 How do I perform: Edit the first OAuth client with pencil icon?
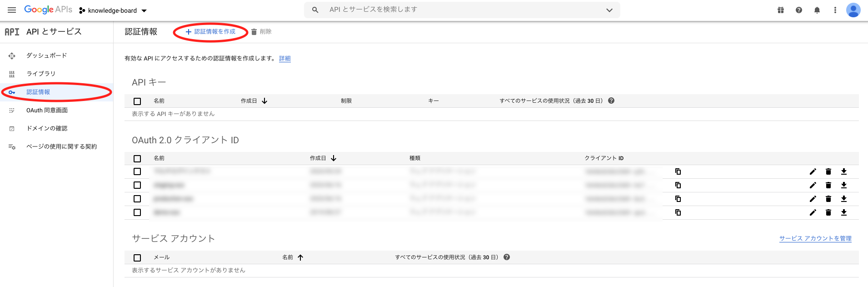click(x=813, y=171)
